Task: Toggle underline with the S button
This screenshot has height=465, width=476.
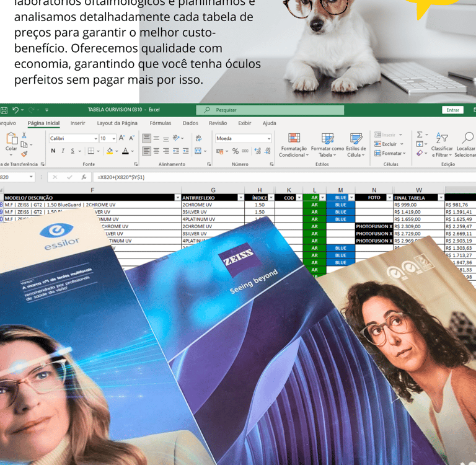Action: click(73, 151)
